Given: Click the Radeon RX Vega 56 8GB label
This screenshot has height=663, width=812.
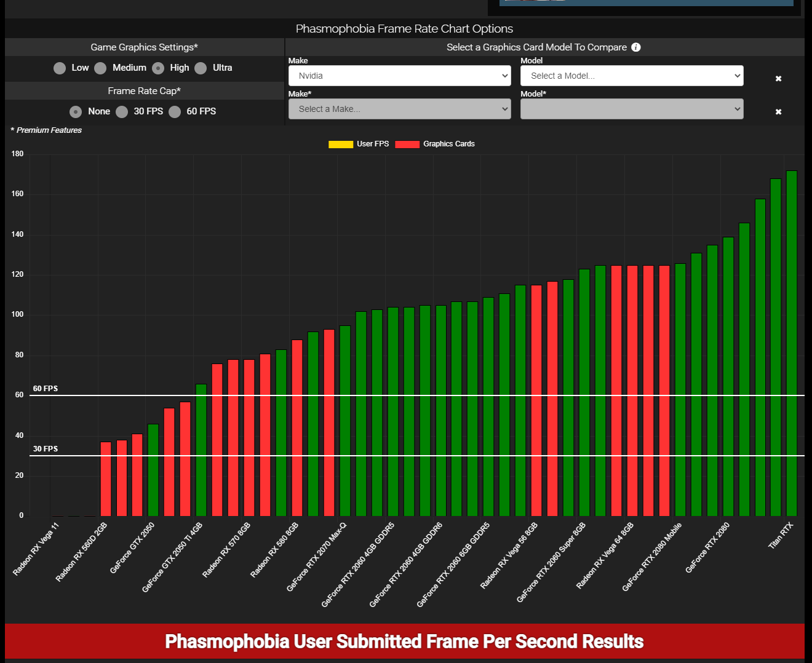Looking at the screenshot, I should (509, 556).
